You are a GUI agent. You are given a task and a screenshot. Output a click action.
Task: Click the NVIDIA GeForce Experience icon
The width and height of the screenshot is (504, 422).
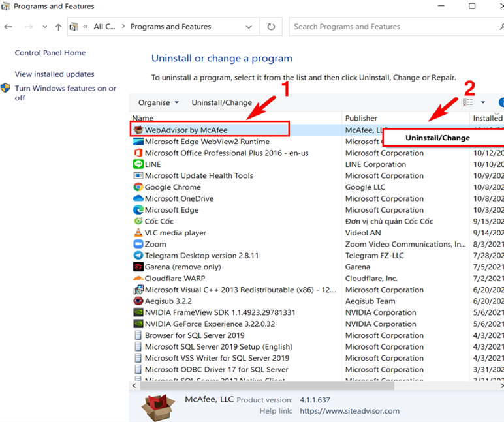click(138, 324)
